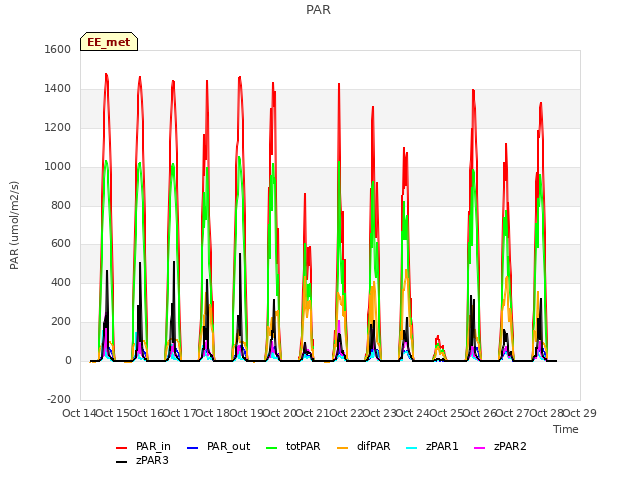Click the PAR_out blue legend swatch

[192, 448]
